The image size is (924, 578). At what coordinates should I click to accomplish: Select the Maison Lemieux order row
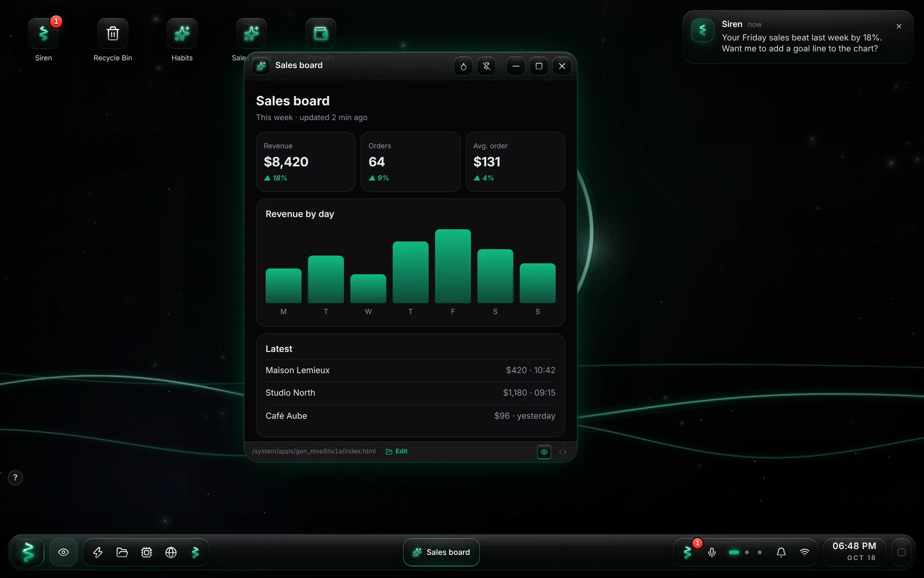click(x=411, y=370)
